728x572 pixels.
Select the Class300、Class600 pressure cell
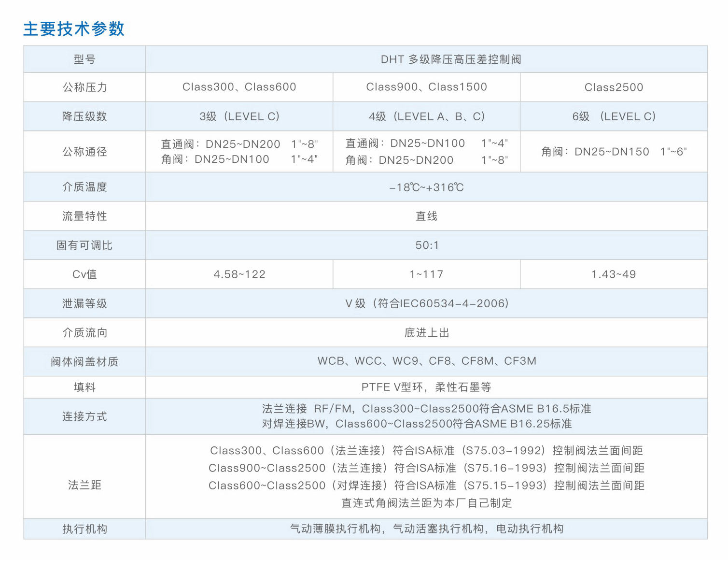pos(239,87)
